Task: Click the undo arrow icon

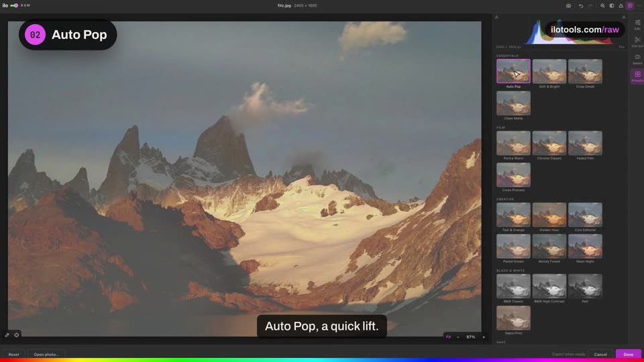Action: click(581, 6)
